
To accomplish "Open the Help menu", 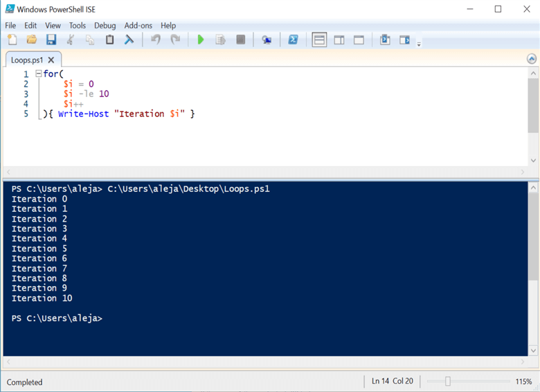I will coord(168,26).
